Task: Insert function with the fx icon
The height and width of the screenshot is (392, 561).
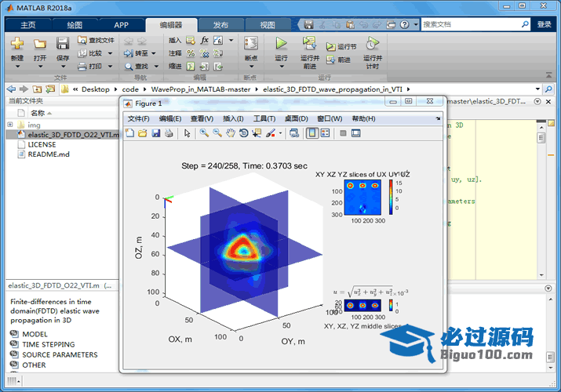Action: point(204,40)
